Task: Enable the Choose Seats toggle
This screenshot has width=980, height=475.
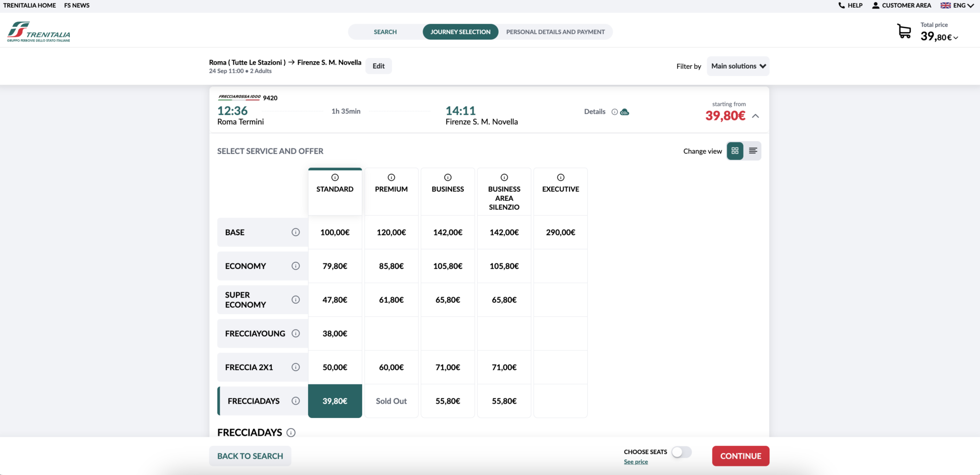Action: (x=681, y=452)
